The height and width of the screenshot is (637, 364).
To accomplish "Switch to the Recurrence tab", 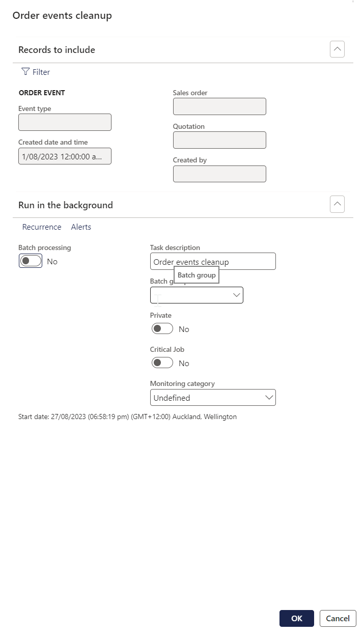I will [42, 227].
